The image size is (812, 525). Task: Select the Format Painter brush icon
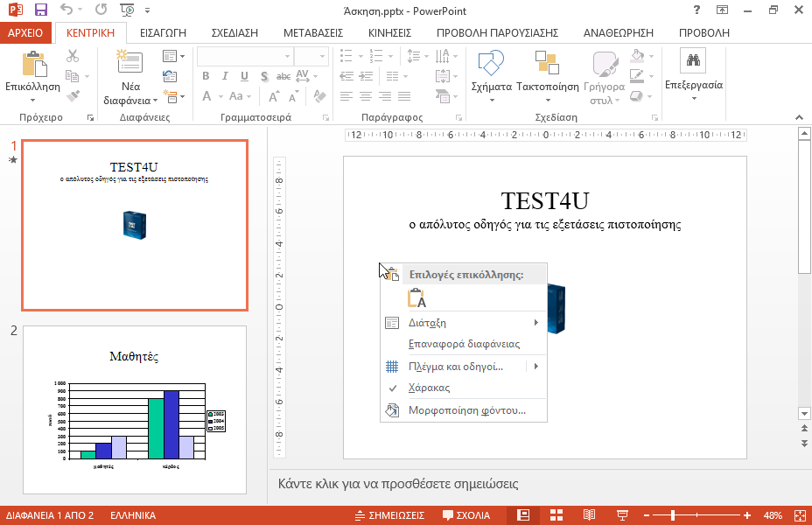[73, 96]
